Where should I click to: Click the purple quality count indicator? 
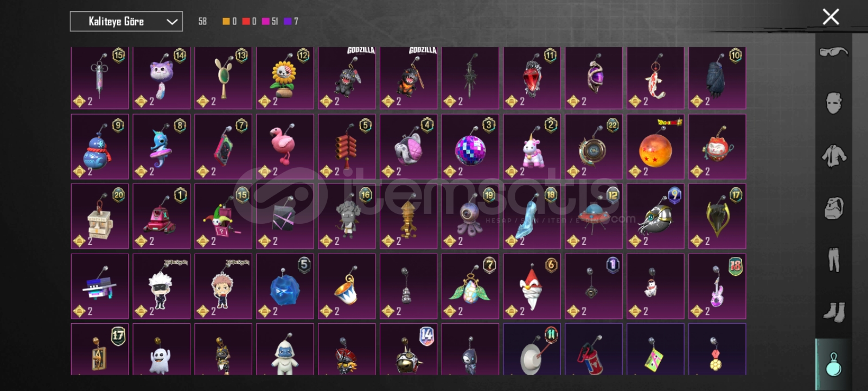click(291, 21)
